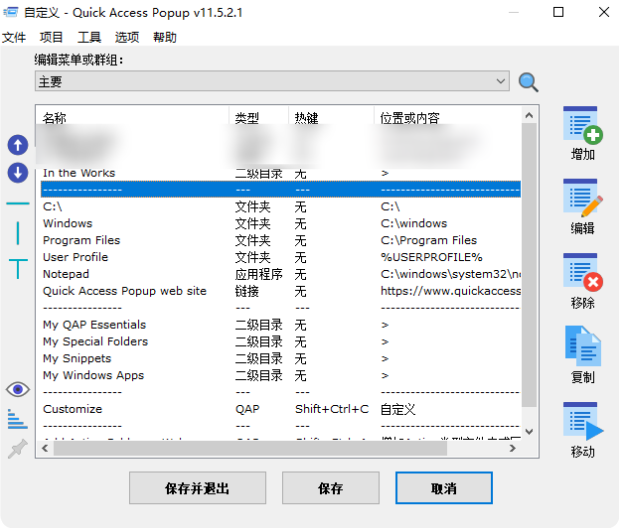Click the magnifier search icon

click(528, 82)
